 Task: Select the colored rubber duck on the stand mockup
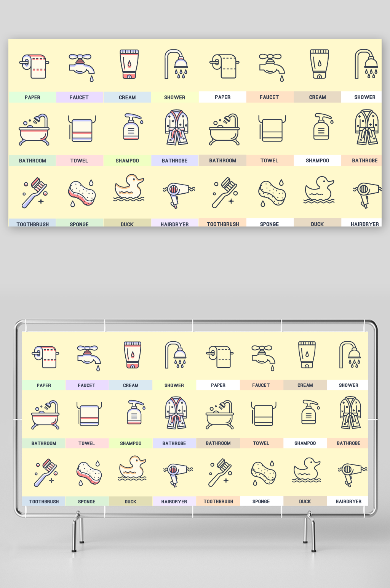[133, 468]
